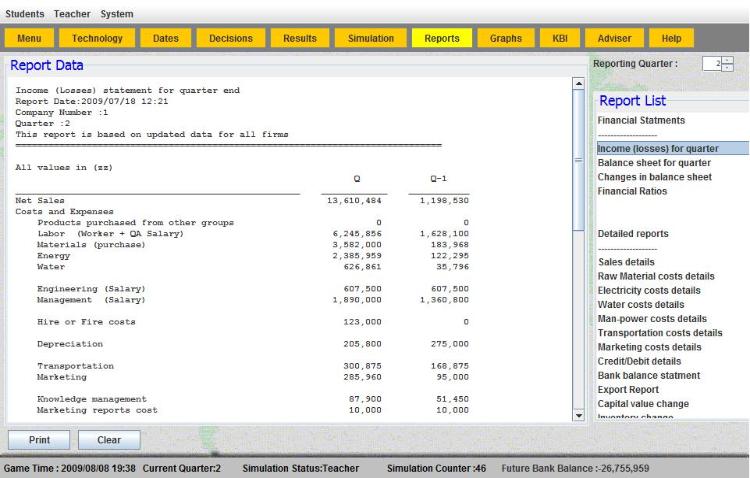This screenshot has width=750, height=478.
Task: Select Balance sheet for quarter report
Action: [x=654, y=162]
